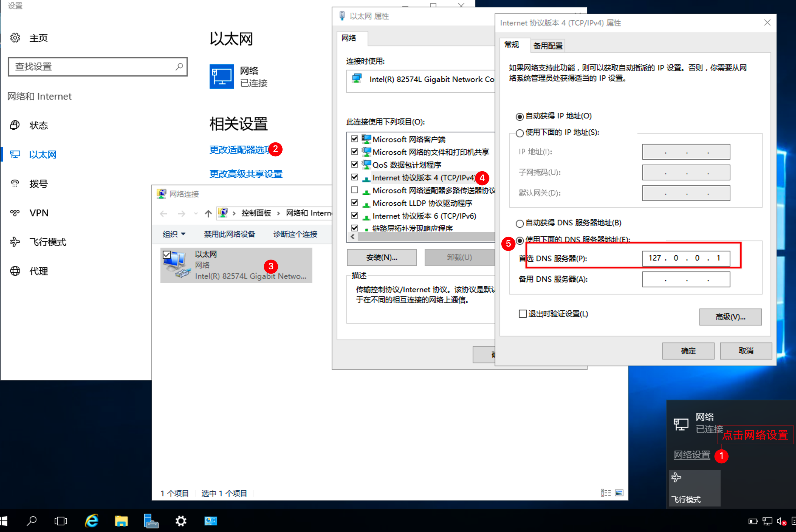Open Internet Explorer from the taskbar
This screenshot has height=532, width=796.
click(x=92, y=520)
